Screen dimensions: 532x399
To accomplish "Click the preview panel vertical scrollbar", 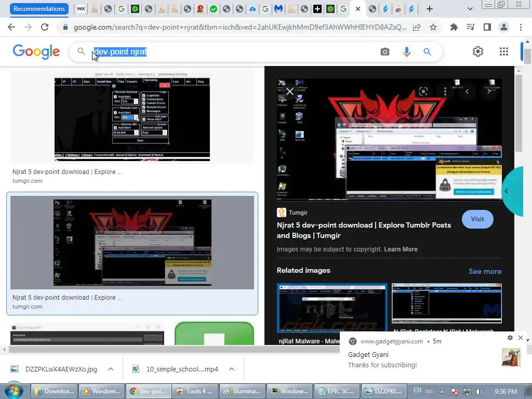I will click(518, 112).
